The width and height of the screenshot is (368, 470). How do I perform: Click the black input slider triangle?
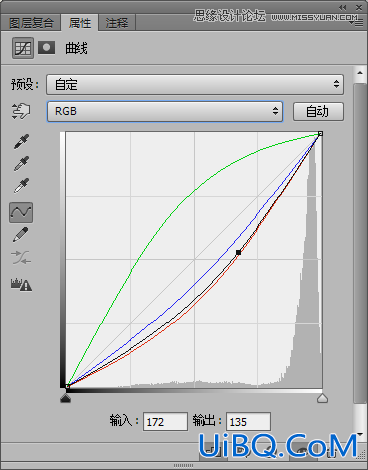(66, 398)
